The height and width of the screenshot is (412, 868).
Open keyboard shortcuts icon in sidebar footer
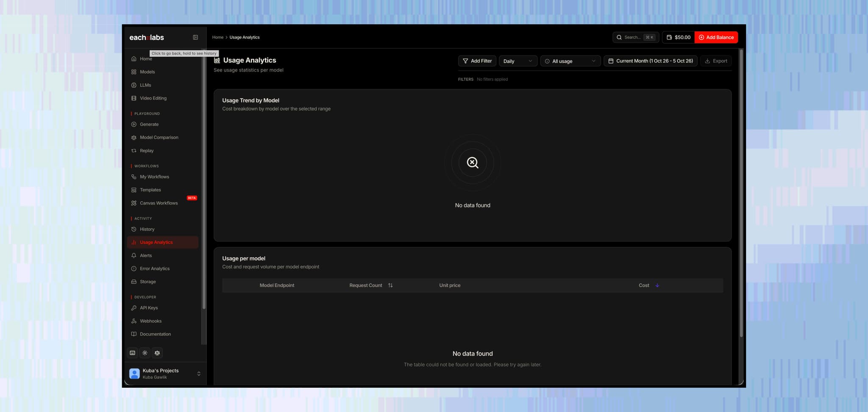tap(133, 353)
